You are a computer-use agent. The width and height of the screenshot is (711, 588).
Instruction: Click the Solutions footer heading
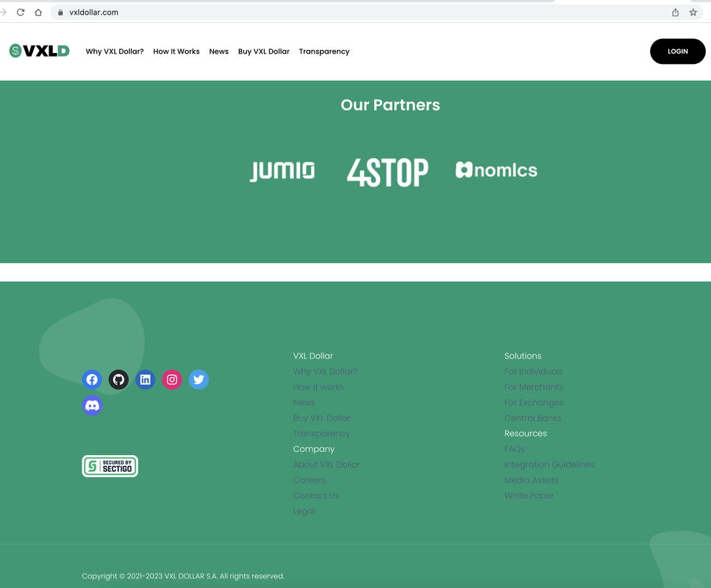pyautogui.click(x=523, y=356)
